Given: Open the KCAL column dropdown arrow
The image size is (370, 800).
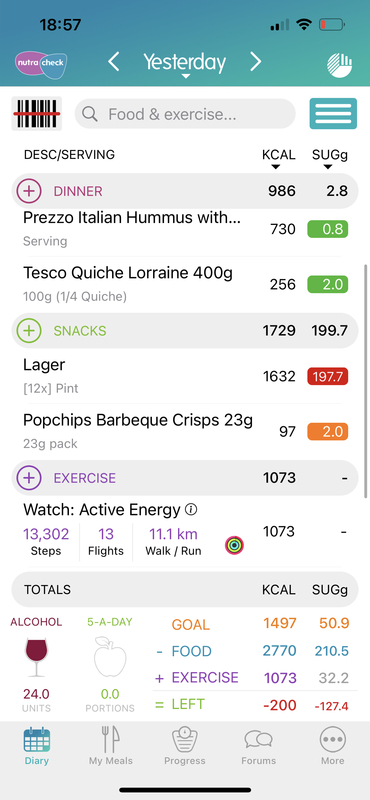Looking at the screenshot, I should 276,167.
